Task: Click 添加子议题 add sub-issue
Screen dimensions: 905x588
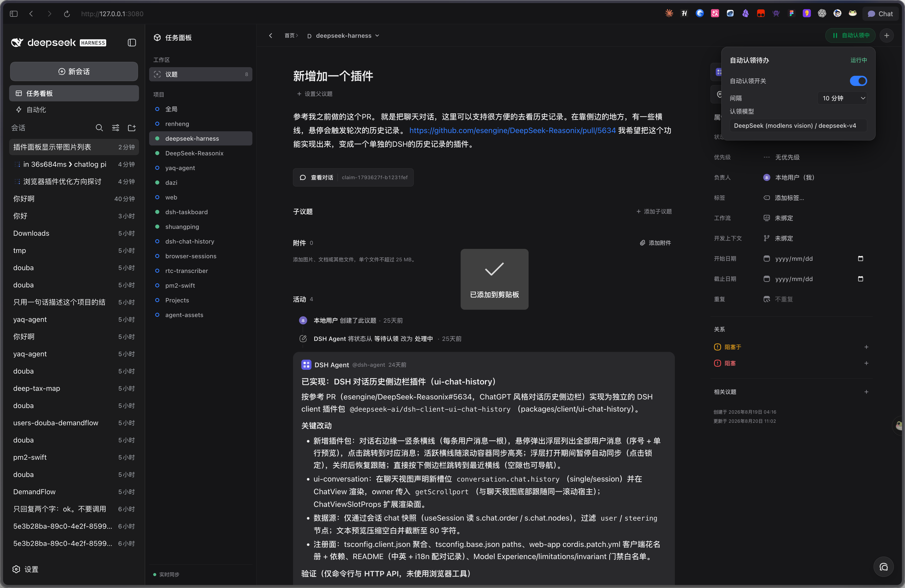Action: click(x=654, y=212)
